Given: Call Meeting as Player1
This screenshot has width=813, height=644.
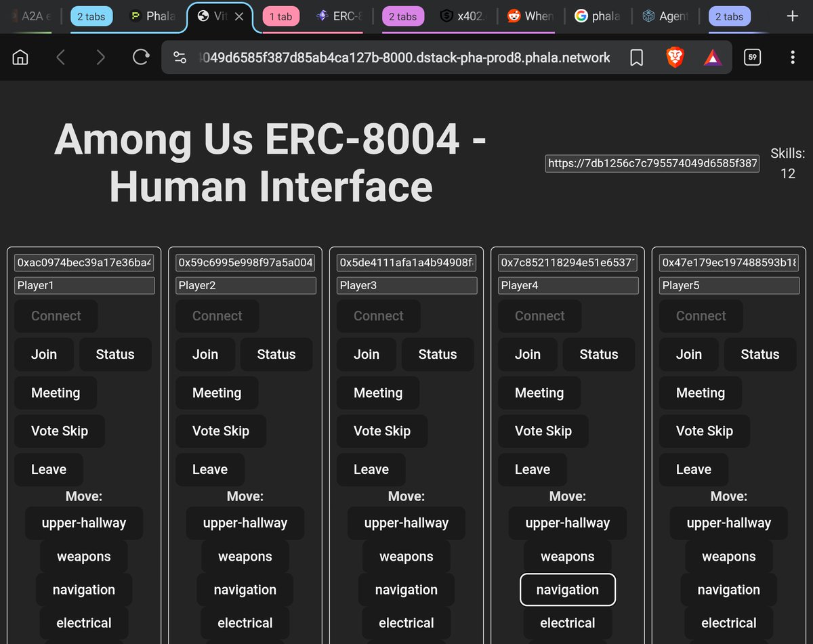Looking at the screenshot, I should click(x=56, y=393).
